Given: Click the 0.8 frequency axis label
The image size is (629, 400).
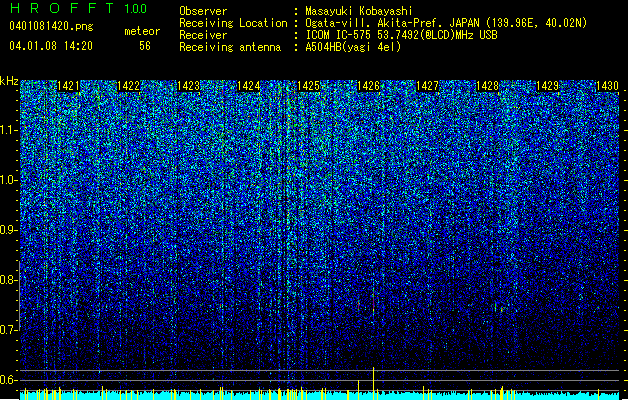Looking at the screenshot, I should (x=8, y=280).
